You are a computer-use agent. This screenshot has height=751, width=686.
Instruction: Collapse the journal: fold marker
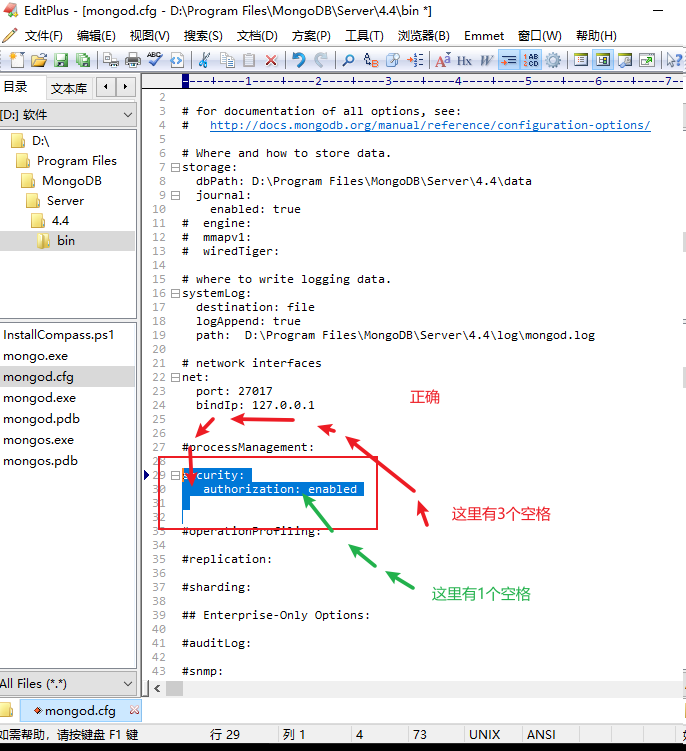[175, 195]
